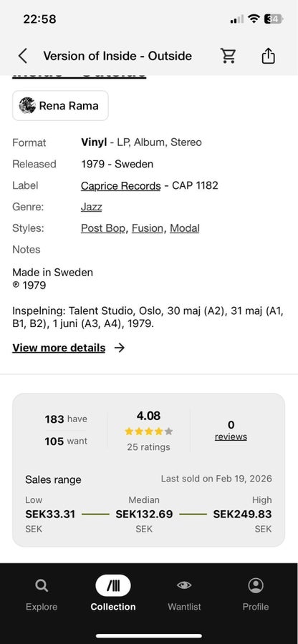Tap Rena Rama artist avatar
This screenshot has height=644, width=298.
(27, 106)
